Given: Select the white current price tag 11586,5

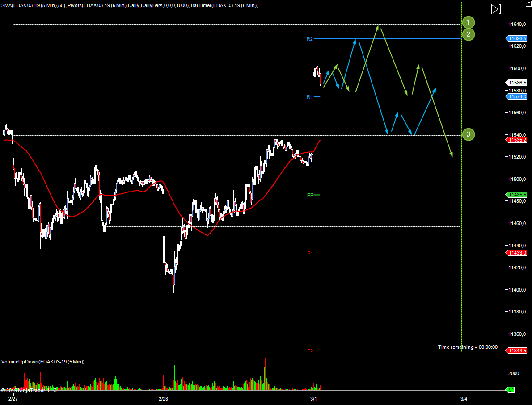Looking at the screenshot, I should click(517, 83).
